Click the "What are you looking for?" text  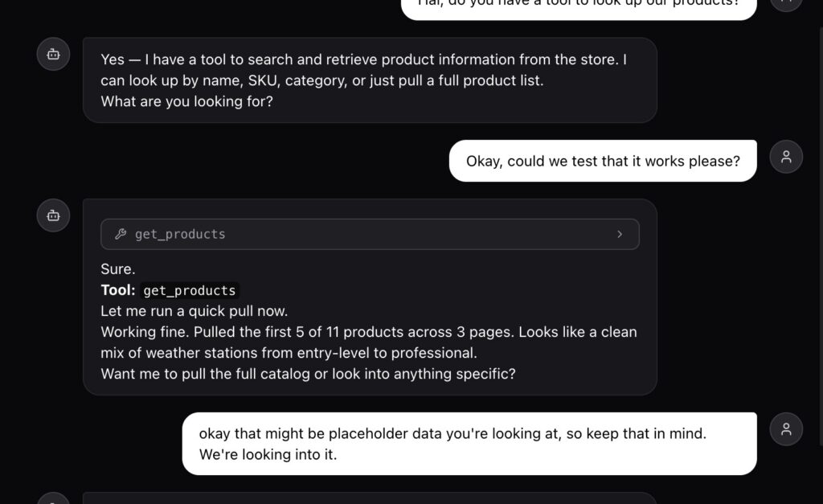point(186,102)
